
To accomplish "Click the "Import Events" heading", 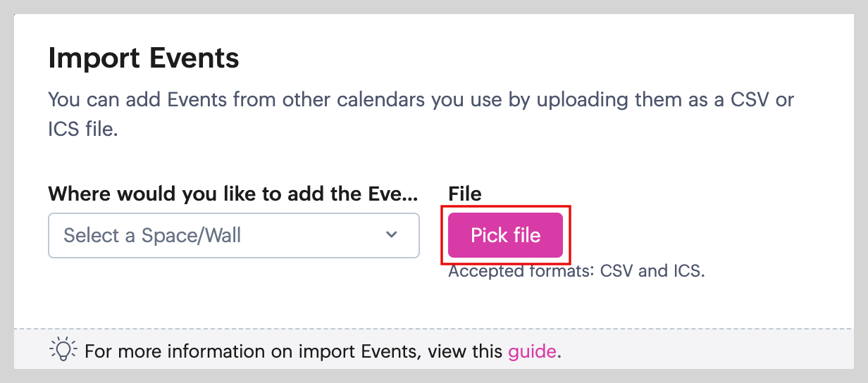I will tap(144, 58).
